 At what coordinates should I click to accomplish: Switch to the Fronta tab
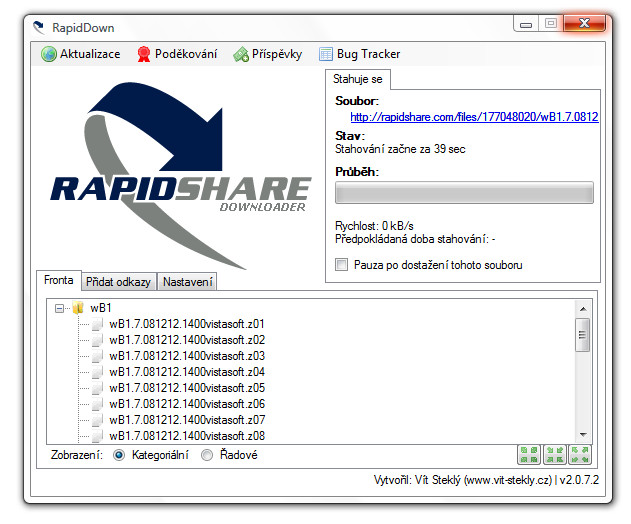pyautogui.click(x=59, y=280)
